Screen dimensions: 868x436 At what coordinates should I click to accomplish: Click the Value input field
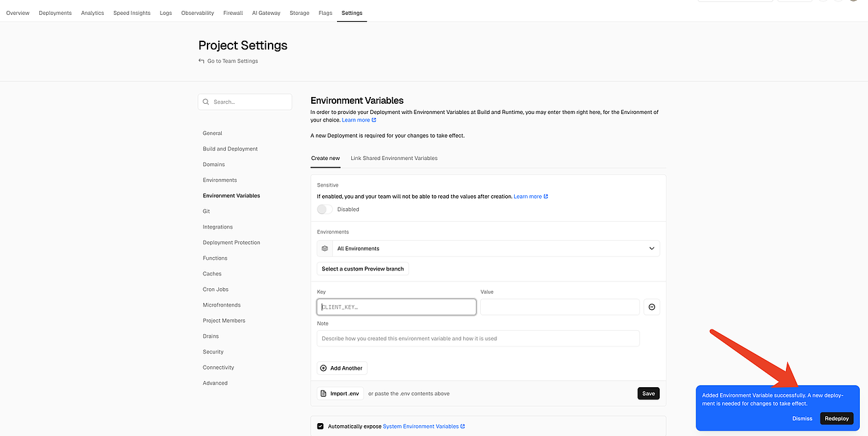tap(559, 307)
